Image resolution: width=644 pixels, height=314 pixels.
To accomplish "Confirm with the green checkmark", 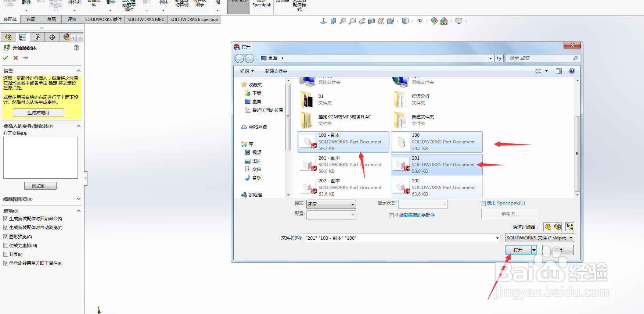I will pyautogui.click(x=6, y=58).
